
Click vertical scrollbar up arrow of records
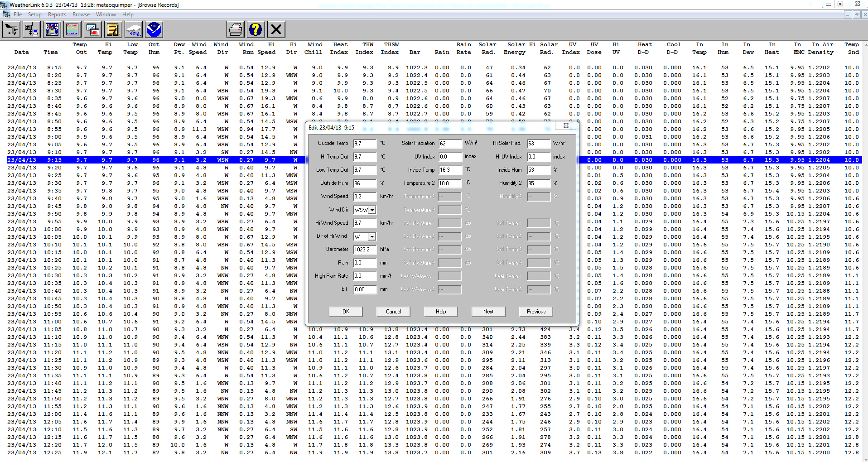coord(865,44)
